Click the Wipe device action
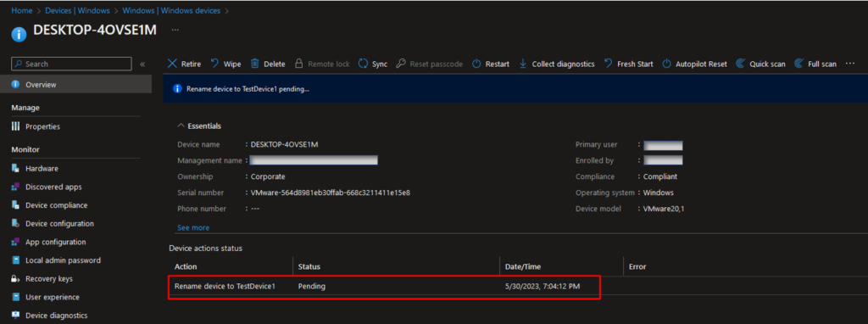 pyautogui.click(x=225, y=64)
